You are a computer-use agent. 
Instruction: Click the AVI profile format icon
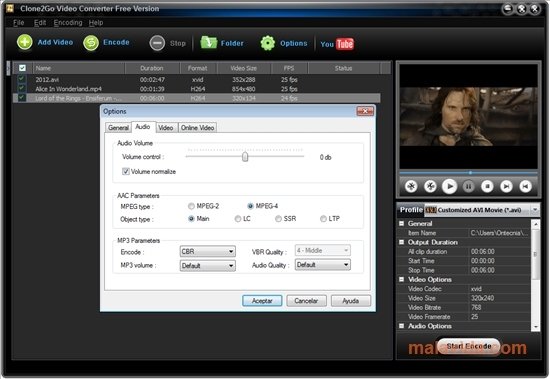(x=431, y=210)
